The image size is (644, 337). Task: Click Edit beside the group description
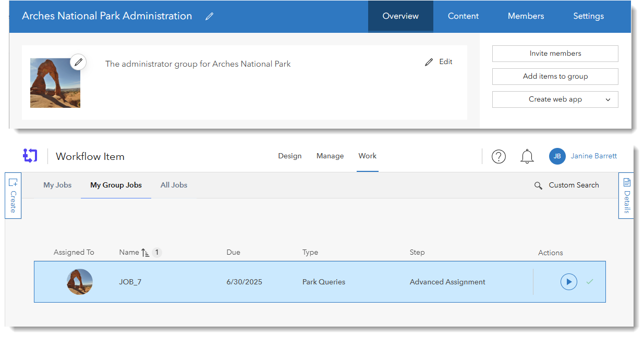[x=439, y=62]
